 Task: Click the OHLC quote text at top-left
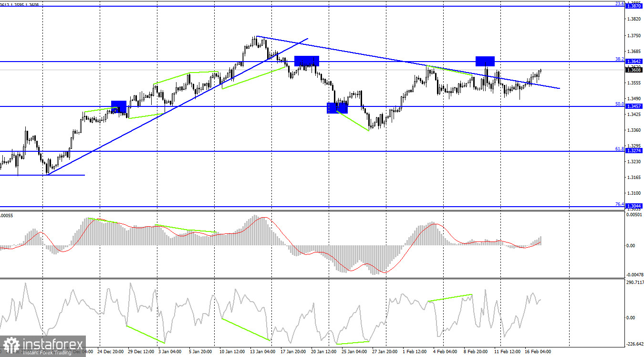(20, 5)
